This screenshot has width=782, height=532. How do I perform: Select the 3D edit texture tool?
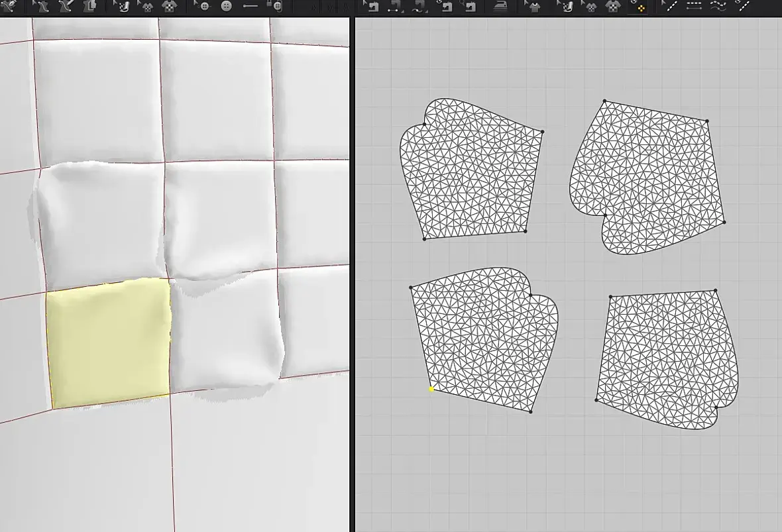(122, 6)
